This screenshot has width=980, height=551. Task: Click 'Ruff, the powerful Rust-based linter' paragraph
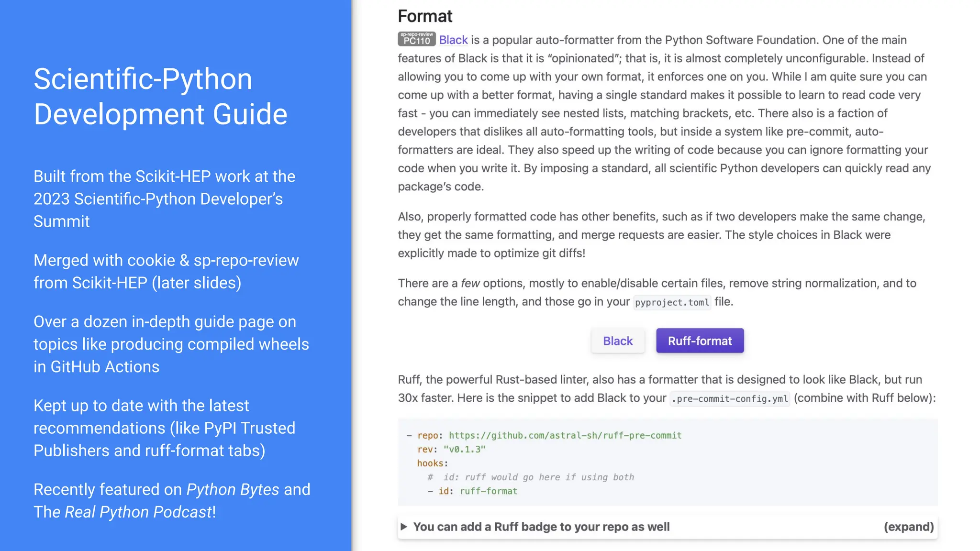point(667,389)
